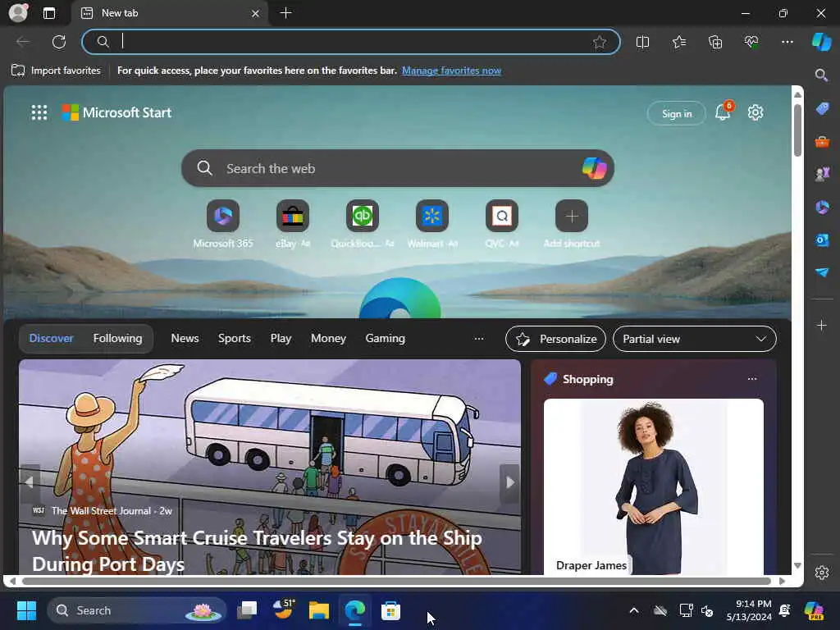
Task: Customize sidebar with plus icon
Action: tap(822, 325)
